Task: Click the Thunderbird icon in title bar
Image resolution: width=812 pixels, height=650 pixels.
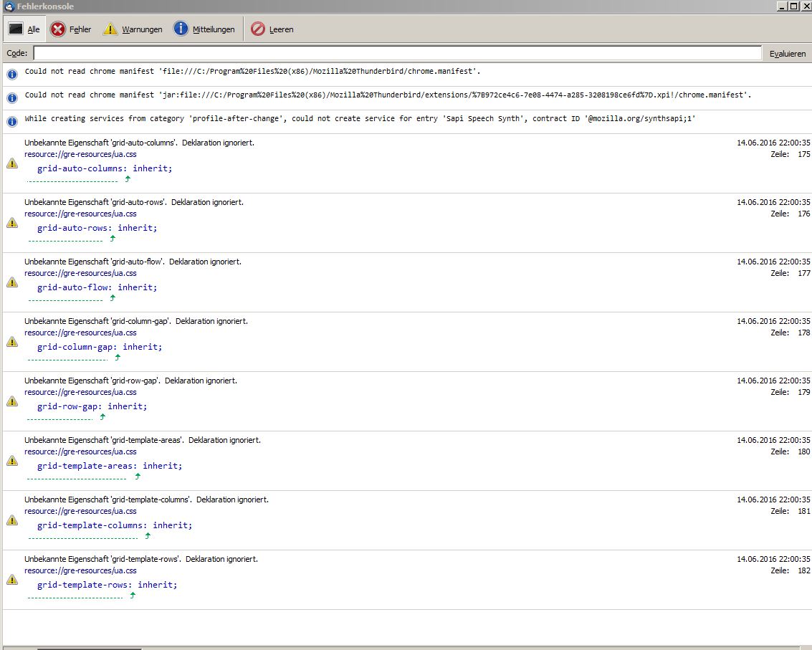Action: [x=9, y=6]
